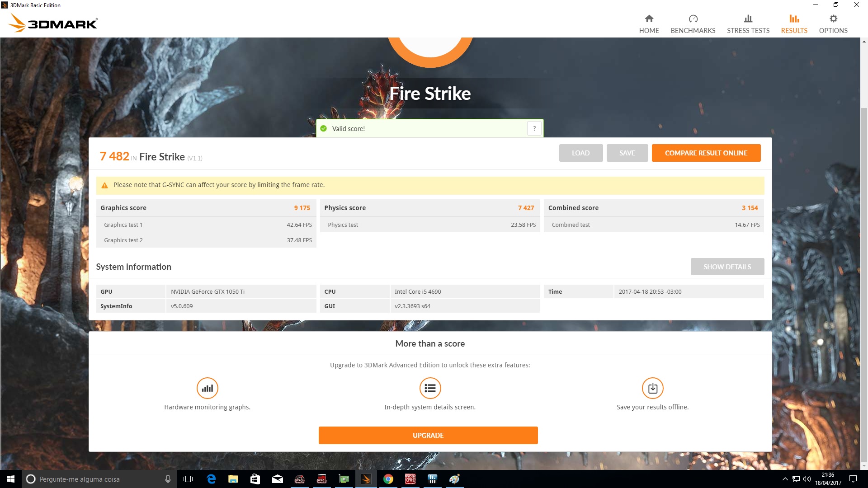Screen dimensions: 868x488
Task: Click the scrollbar up arrow
Action: [864, 42]
